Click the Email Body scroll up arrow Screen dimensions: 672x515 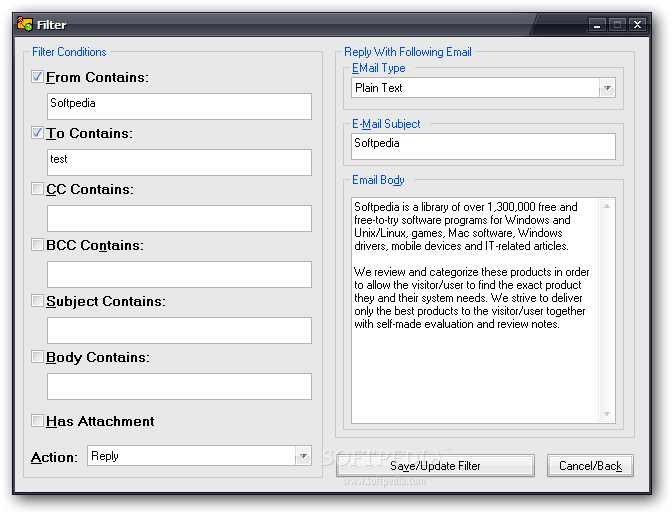click(x=606, y=207)
